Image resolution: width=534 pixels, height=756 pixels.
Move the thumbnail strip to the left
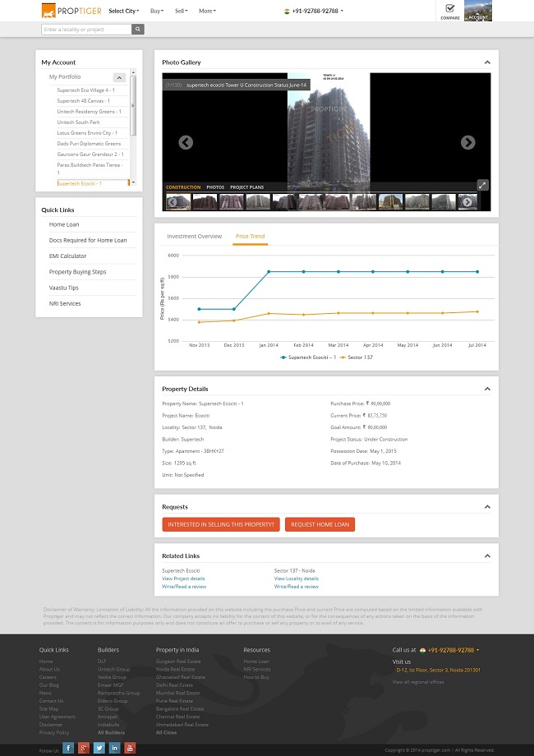point(172,202)
